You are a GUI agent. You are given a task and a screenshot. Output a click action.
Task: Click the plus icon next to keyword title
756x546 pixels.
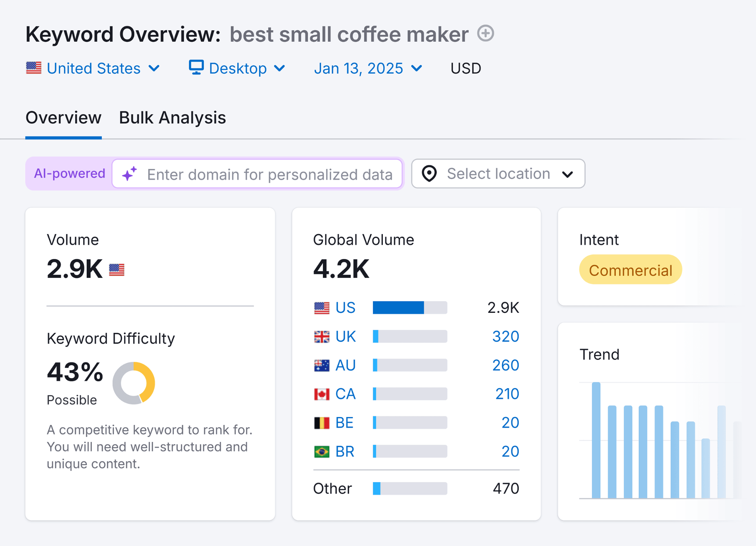pyautogui.click(x=485, y=34)
